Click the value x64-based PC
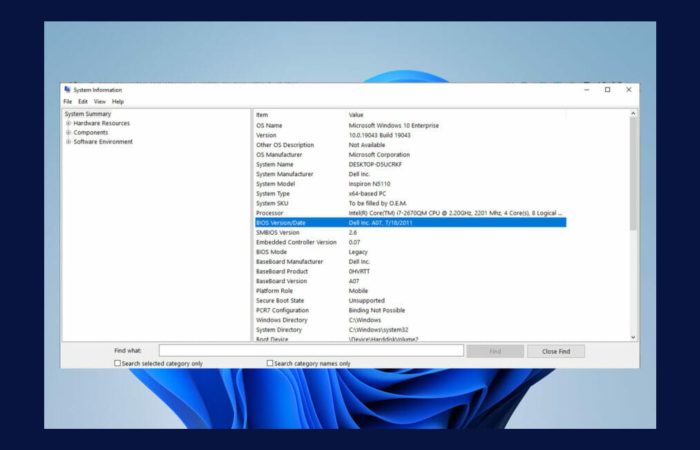The width and height of the screenshot is (700, 450). tap(367, 194)
